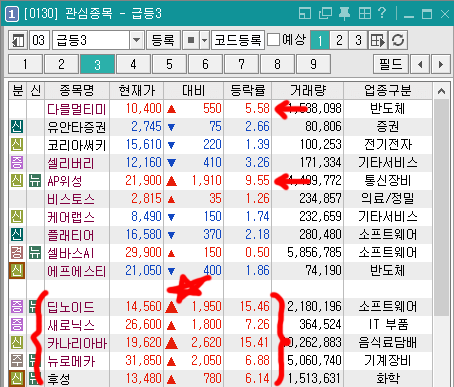Pin the window with the pushpin icon
Screen dimensions: 454x387
344,14
